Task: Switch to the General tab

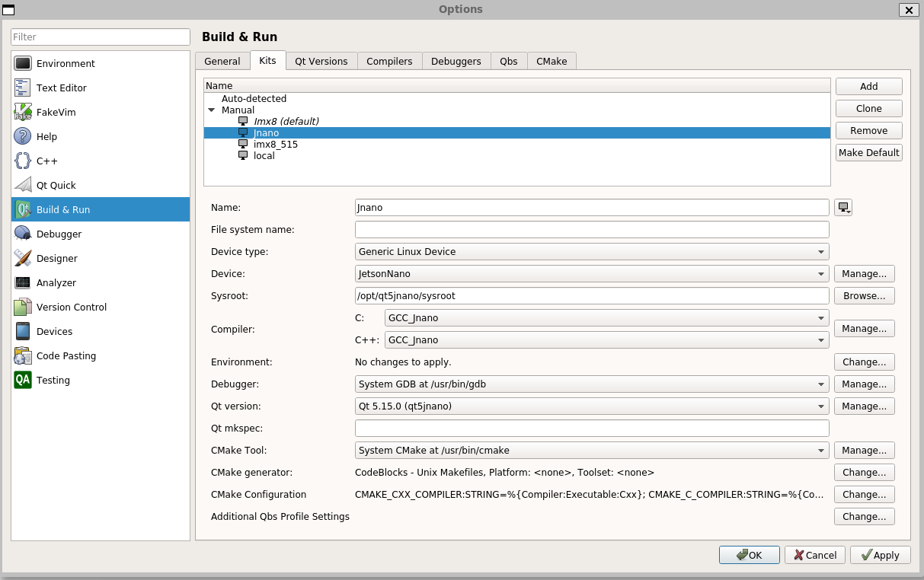Action: point(222,62)
